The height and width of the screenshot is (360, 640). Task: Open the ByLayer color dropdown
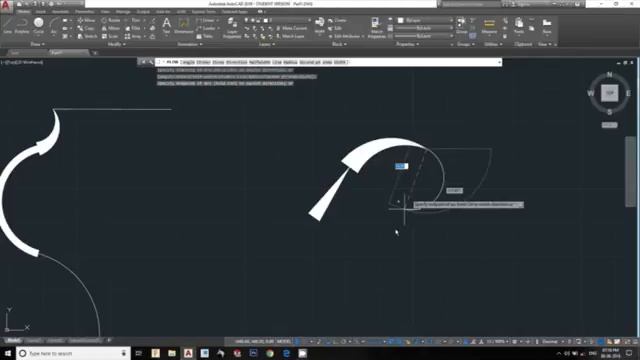[x=425, y=20]
